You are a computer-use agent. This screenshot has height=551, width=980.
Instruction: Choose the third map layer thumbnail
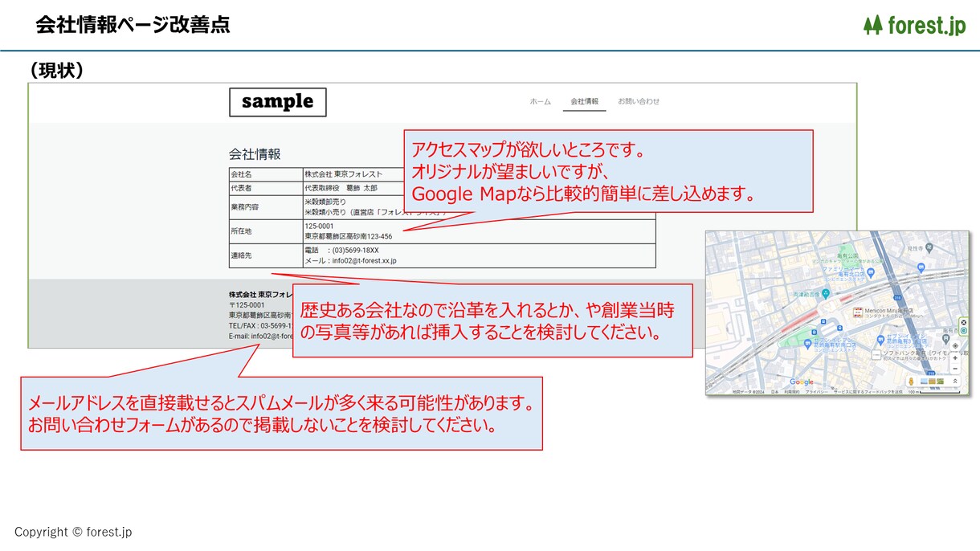940,382
